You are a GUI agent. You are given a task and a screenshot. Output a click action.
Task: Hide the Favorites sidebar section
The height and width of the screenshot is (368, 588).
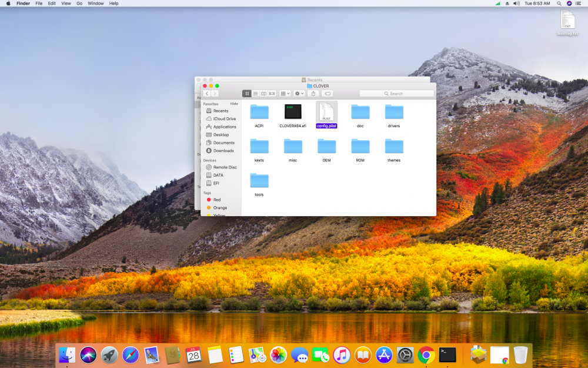pyautogui.click(x=234, y=104)
